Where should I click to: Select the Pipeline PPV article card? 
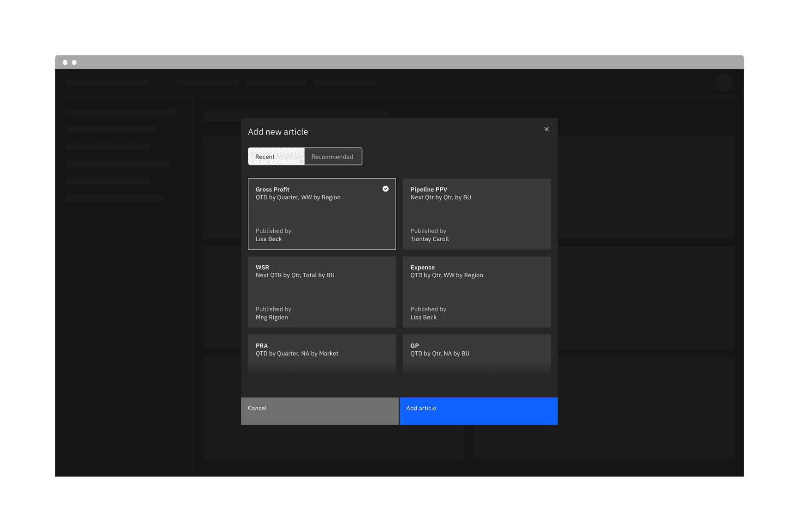click(x=476, y=214)
